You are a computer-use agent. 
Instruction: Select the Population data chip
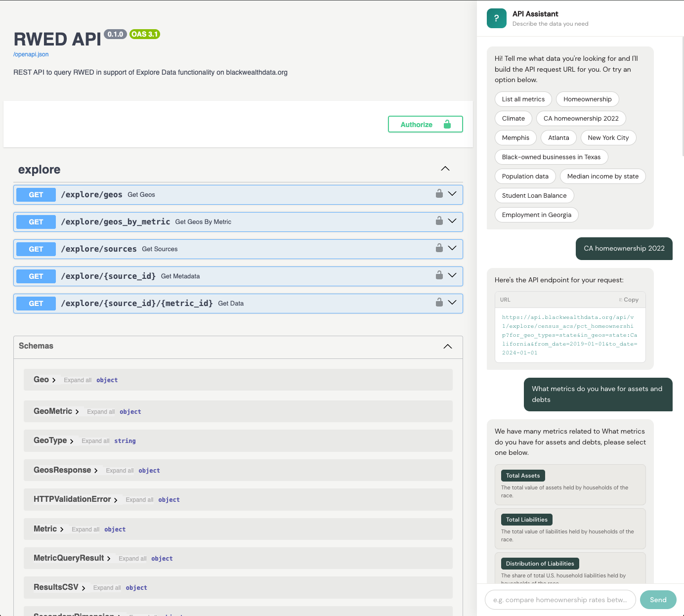pyautogui.click(x=525, y=176)
